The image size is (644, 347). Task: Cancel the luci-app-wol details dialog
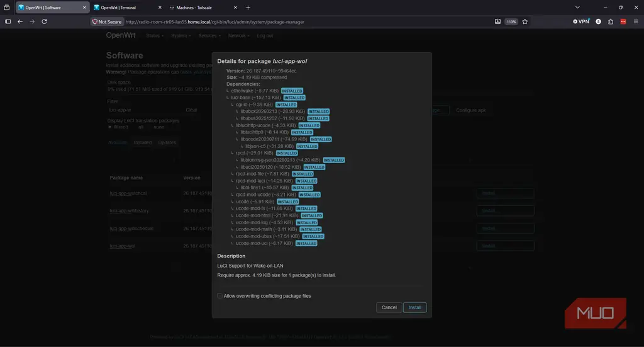[x=389, y=307]
